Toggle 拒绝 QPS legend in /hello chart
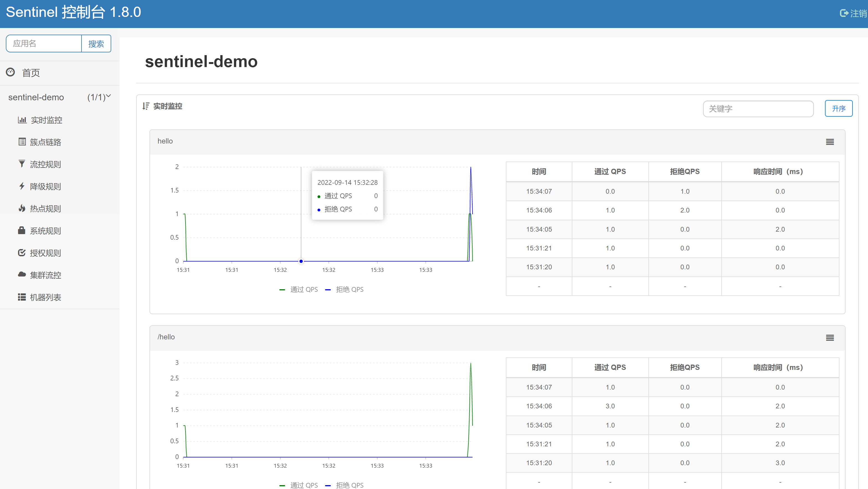The width and height of the screenshot is (868, 489). (x=344, y=485)
